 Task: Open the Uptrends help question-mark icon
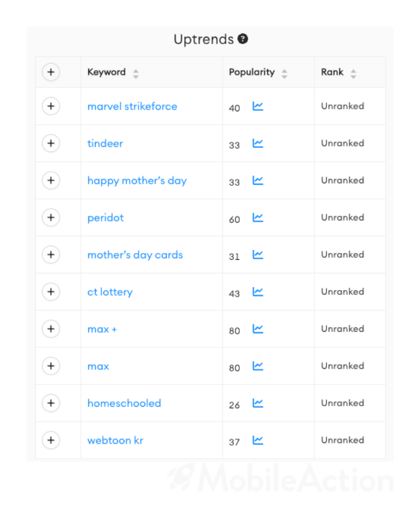(243, 39)
